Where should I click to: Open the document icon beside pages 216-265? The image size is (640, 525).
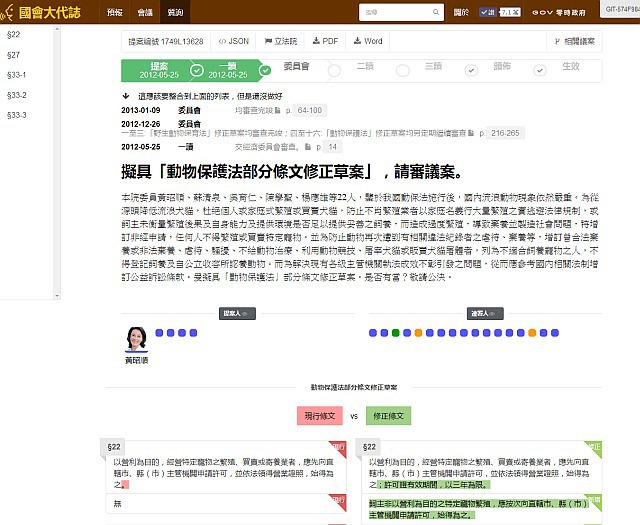point(471,133)
